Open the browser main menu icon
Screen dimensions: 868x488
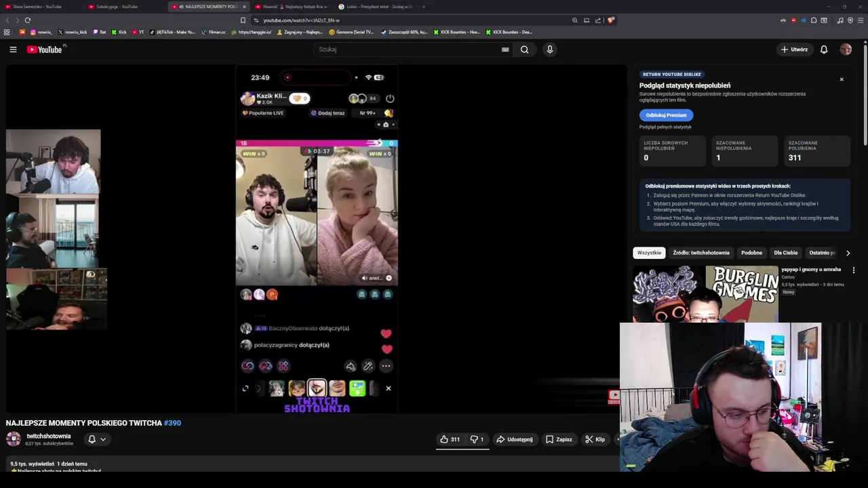coord(861,20)
